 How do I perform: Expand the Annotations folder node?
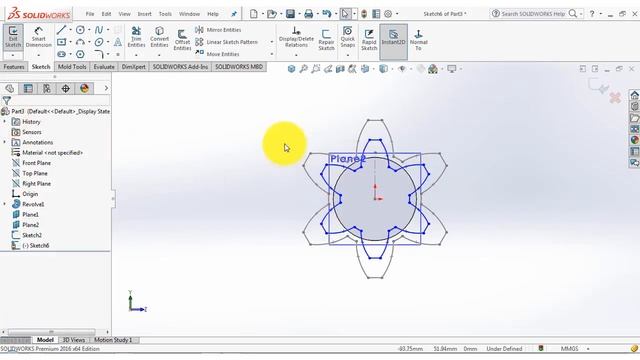tap(5, 142)
